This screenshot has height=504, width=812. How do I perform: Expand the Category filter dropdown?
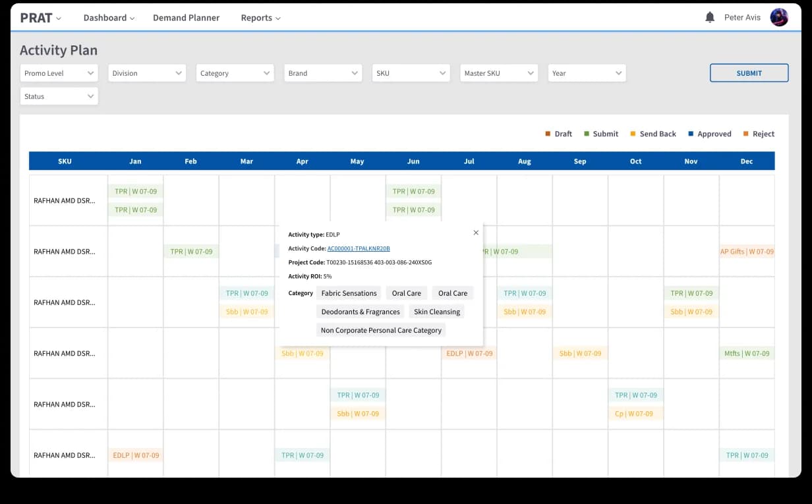coord(235,73)
